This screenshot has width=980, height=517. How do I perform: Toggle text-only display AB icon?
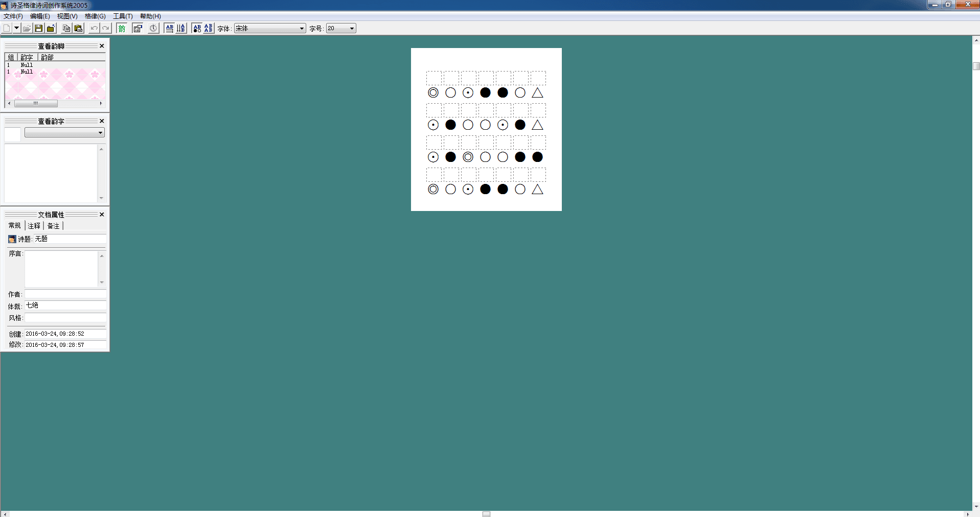pos(208,28)
